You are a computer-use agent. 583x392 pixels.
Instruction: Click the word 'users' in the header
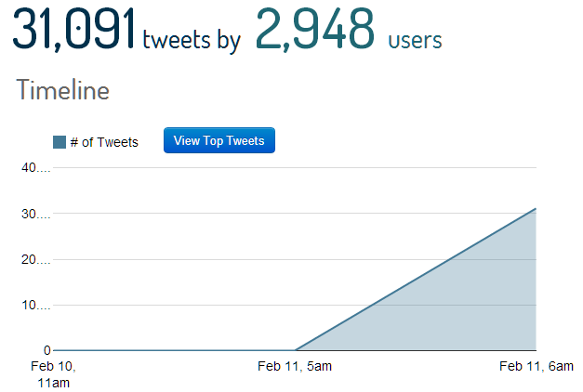point(415,41)
